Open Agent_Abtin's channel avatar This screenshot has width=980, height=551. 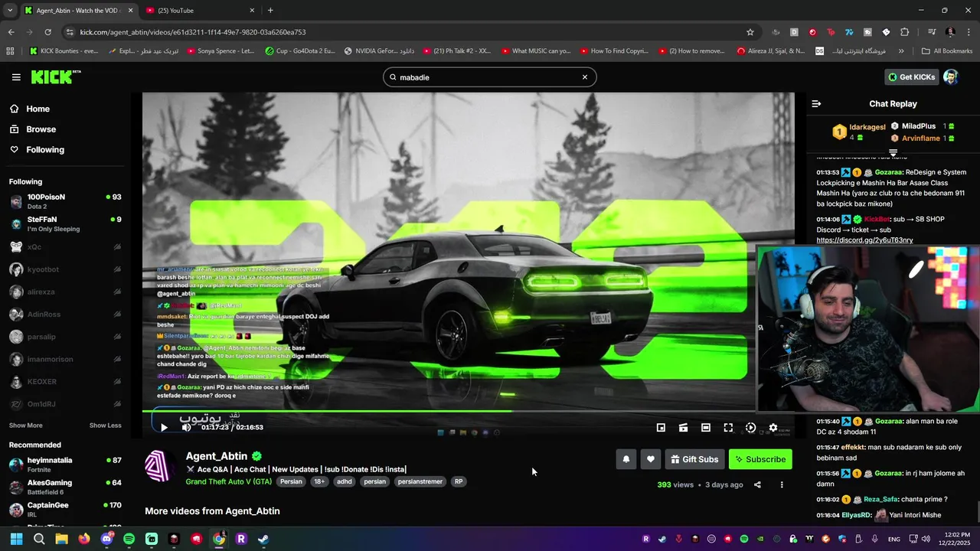[158, 466]
